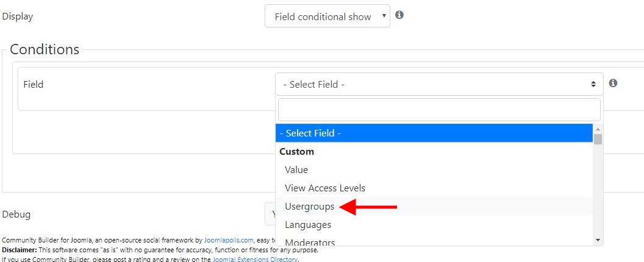
Task: Click the Custom group heading
Action: pyautogui.click(x=296, y=152)
